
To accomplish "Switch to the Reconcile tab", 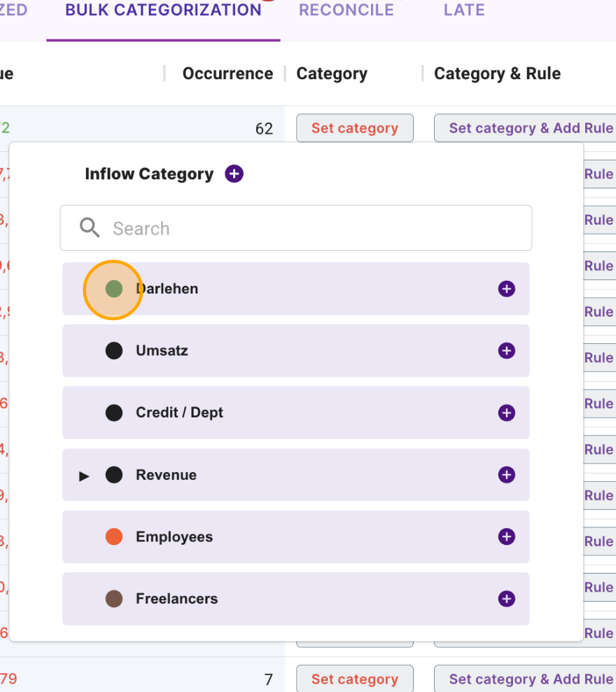I will point(346,11).
